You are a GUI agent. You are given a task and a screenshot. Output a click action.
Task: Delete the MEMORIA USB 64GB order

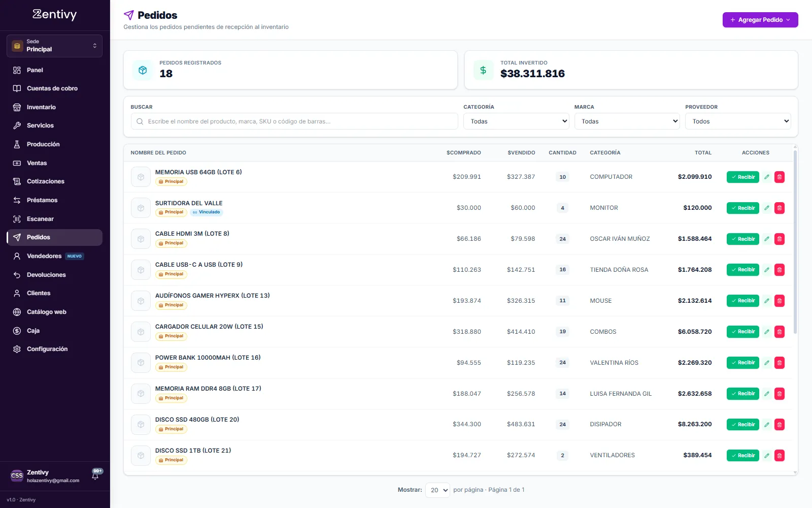click(x=780, y=177)
